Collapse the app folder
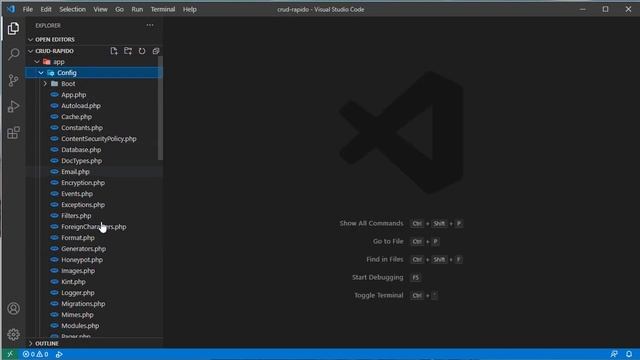 [x=94, y=62]
